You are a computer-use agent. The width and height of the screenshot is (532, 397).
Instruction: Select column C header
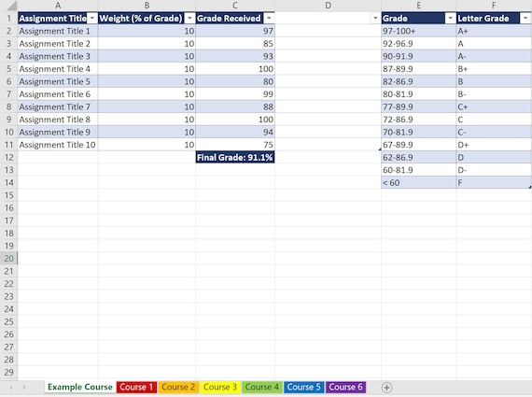pyautogui.click(x=235, y=6)
